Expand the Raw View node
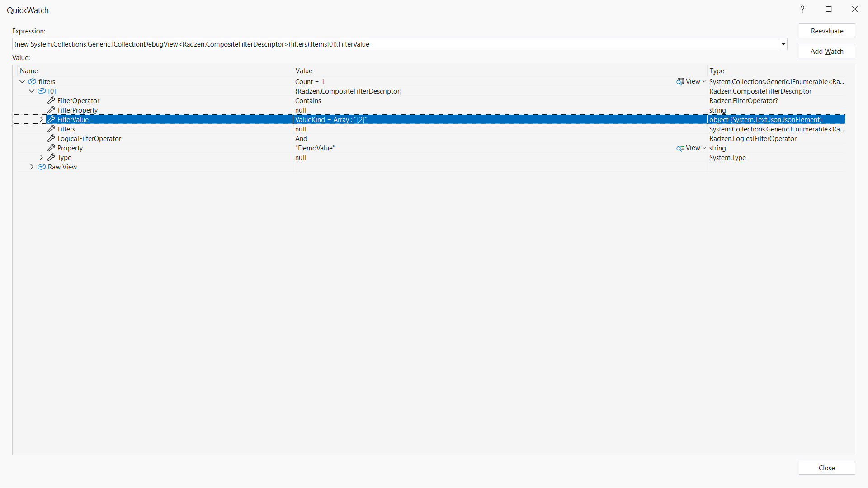 coord(32,167)
